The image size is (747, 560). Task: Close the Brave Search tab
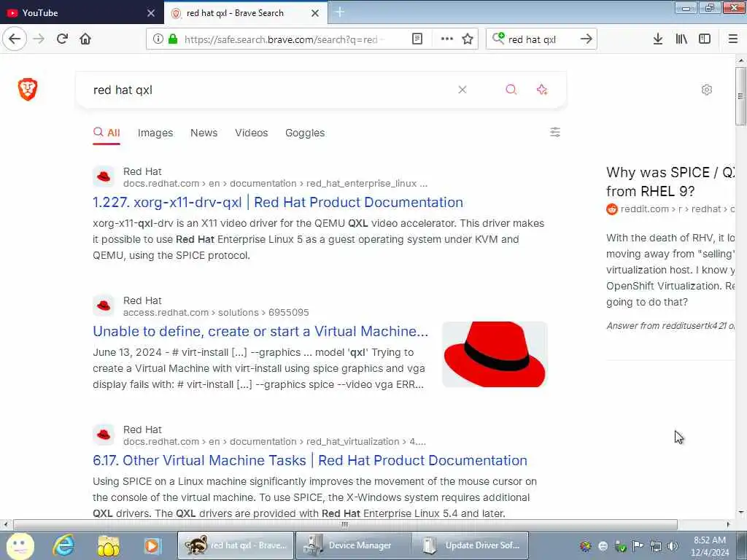coord(315,13)
